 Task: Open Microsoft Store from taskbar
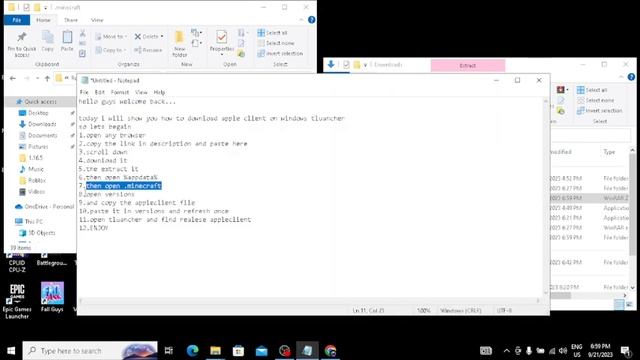click(x=238, y=351)
